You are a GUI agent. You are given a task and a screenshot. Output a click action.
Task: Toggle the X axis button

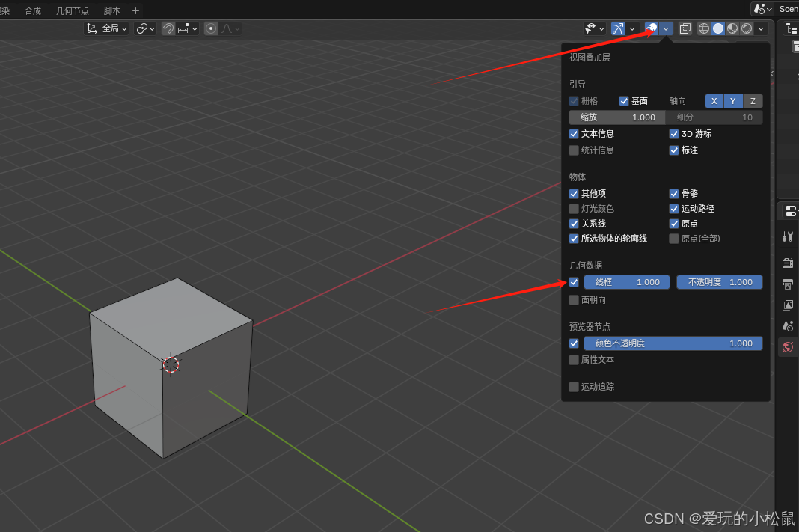714,101
